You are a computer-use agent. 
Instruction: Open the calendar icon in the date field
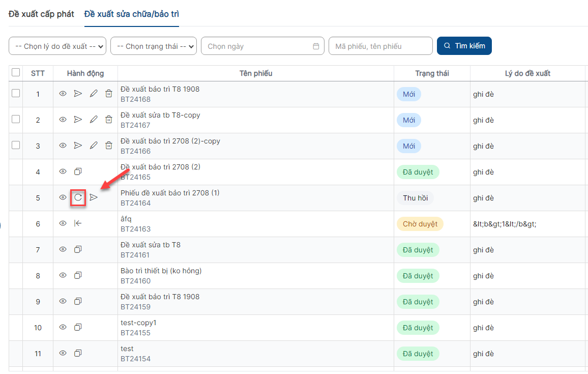316,46
